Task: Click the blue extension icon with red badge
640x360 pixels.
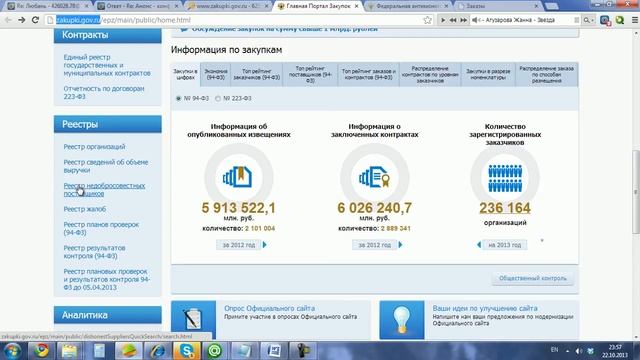Action: tap(605, 20)
